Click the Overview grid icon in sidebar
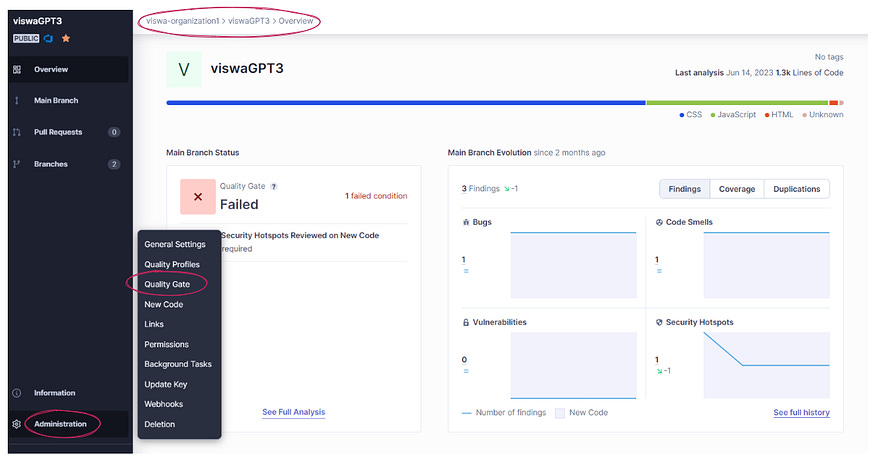 pyautogui.click(x=17, y=70)
